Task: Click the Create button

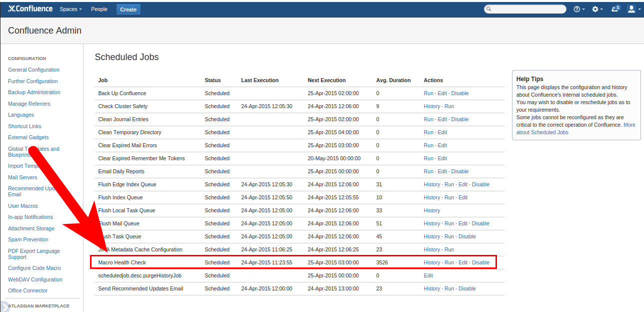Action: coord(128,10)
